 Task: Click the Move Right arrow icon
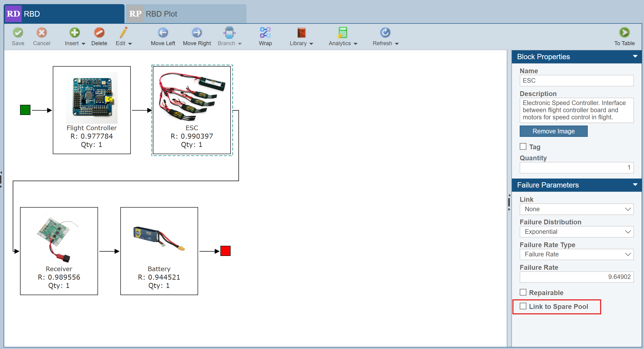tap(197, 33)
